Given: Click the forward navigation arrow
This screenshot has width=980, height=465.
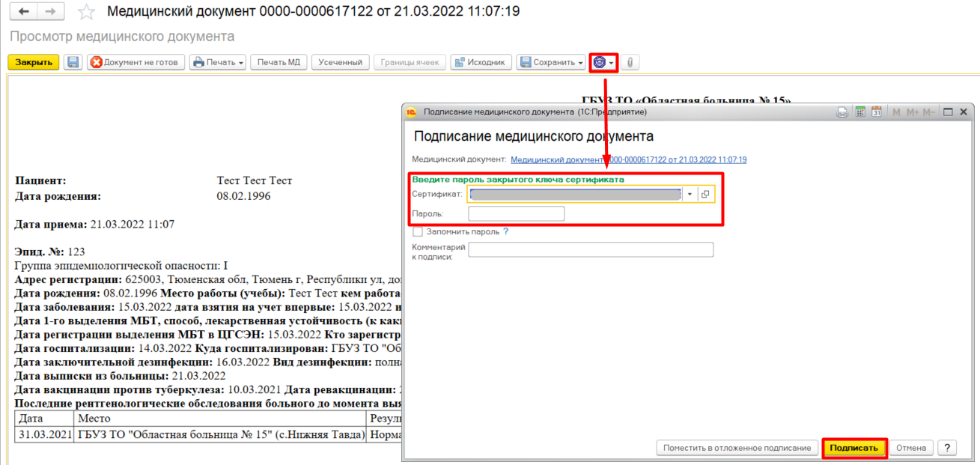Looking at the screenshot, I should (x=50, y=12).
